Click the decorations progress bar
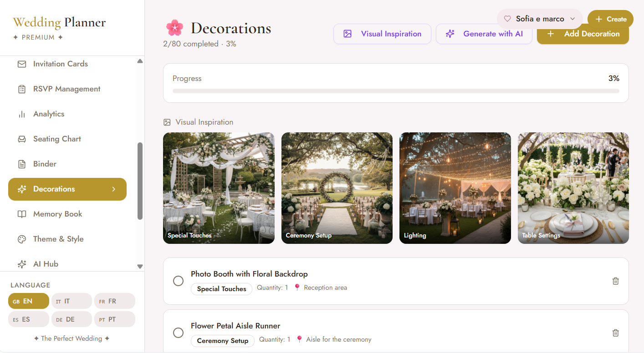Viewport: 644px width, 353px height. point(396,91)
